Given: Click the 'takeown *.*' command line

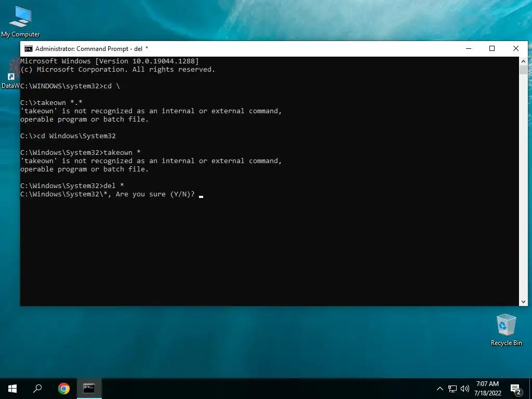Looking at the screenshot, I should pos(51,103).
